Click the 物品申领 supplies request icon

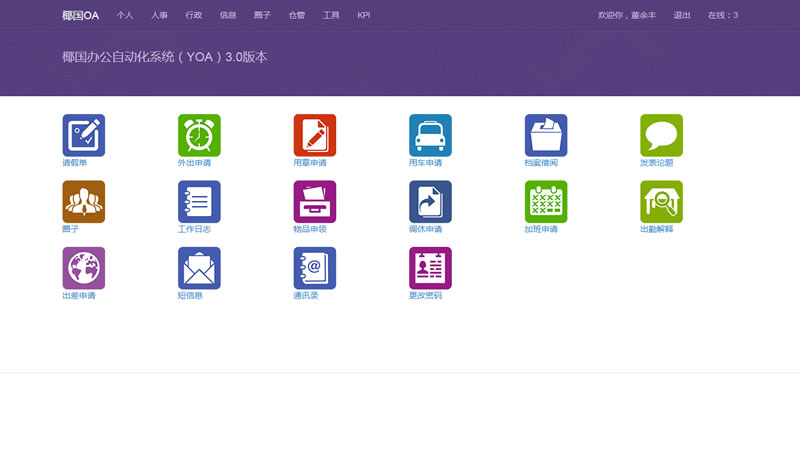(x=314, y=201)
